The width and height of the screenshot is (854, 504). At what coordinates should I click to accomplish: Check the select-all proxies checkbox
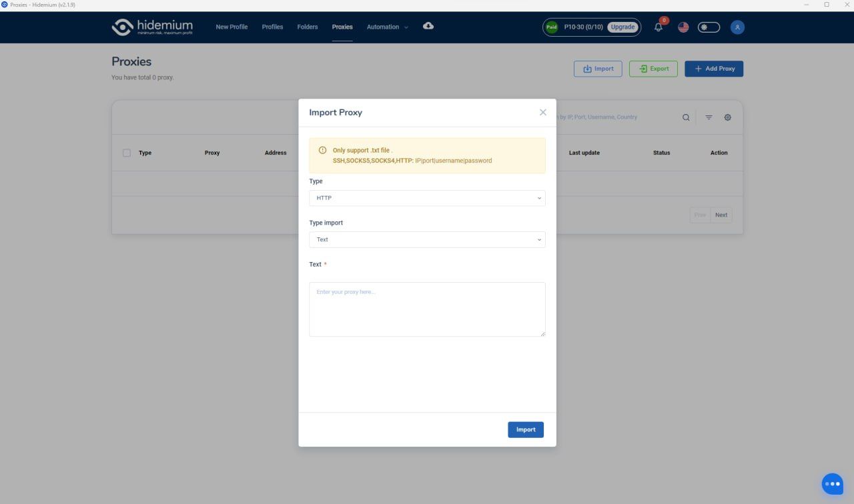click(127, 153)
